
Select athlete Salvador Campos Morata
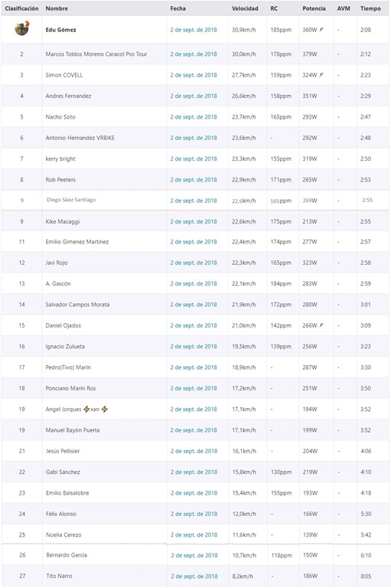[x=77, y=305]
